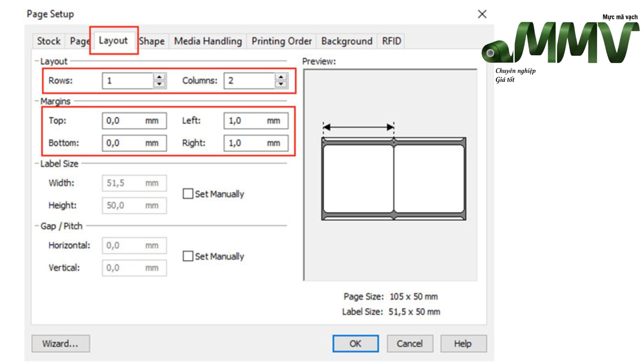The height and width of the screenshot is (362, 644).
Task: Click the Cancel button
Action: coord(410,344)
